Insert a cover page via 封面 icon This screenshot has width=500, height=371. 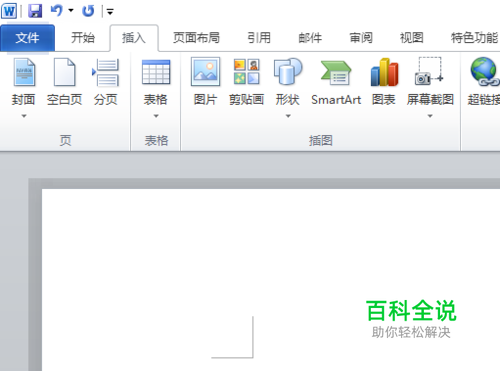tap(23, 72)
